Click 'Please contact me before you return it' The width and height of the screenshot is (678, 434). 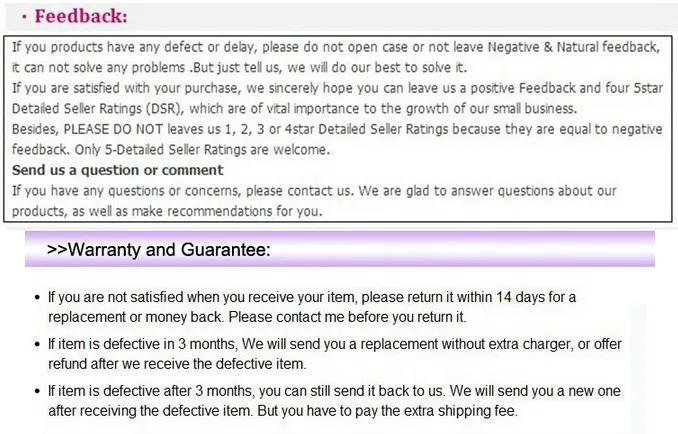pos(348,317)
